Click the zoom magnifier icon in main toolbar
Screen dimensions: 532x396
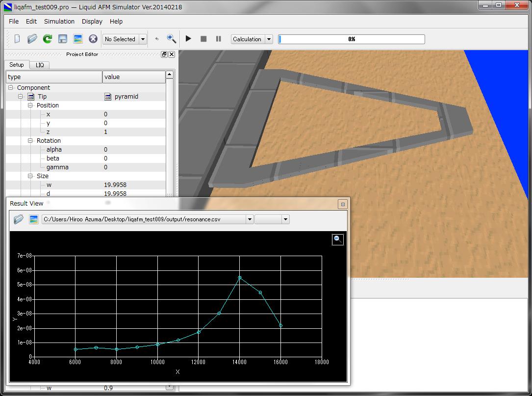(171, 39)
